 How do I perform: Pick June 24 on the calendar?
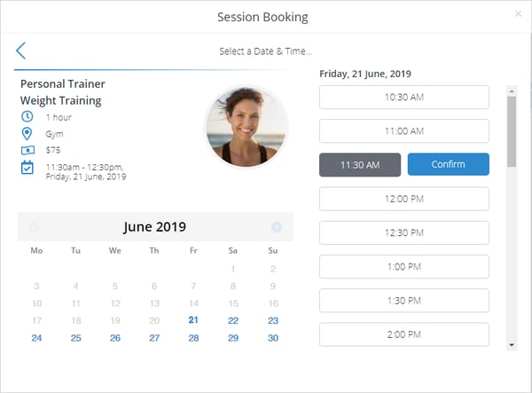click(36, 338)
